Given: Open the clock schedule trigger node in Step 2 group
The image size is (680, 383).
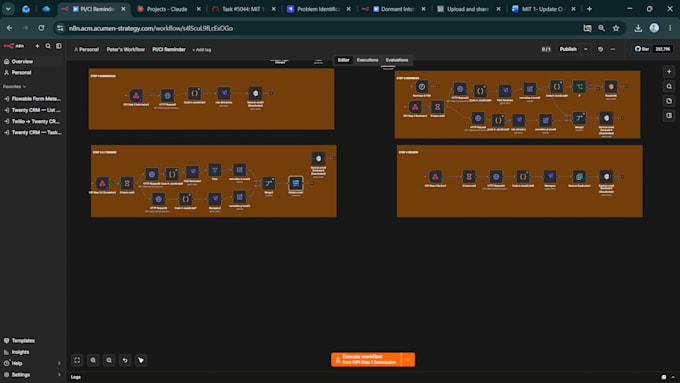Looking at the screenshot, I should [x=422, y=86].
